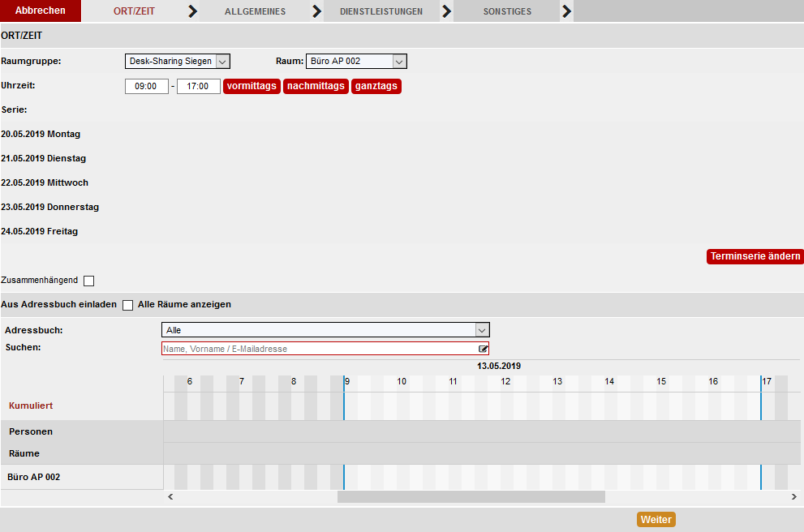Click the Weiter button
The width and height of the screenshot is (804, 532).
(x=656, y=520)
